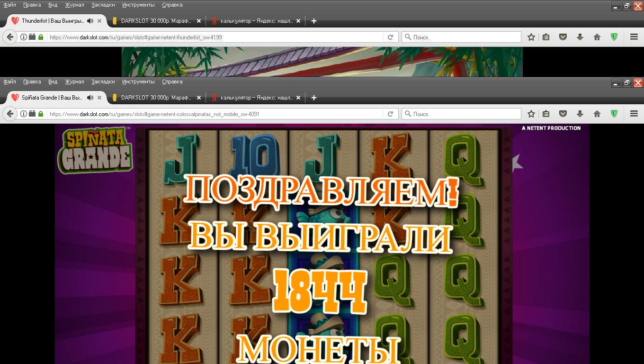Open Инструменты menu in Spiñata Grande window
The image size is (644, 364).
click(138, 82)
